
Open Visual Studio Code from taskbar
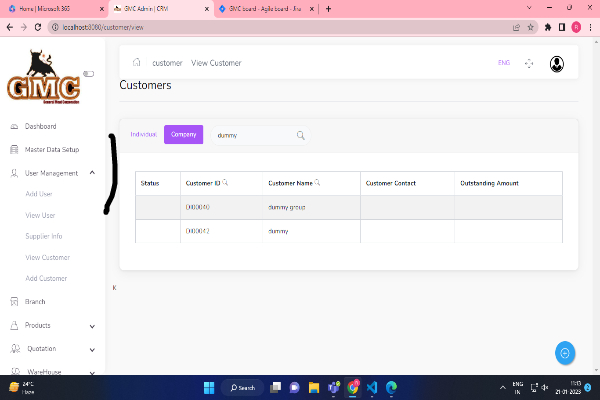pyautogui.click(x=372, y=387)
